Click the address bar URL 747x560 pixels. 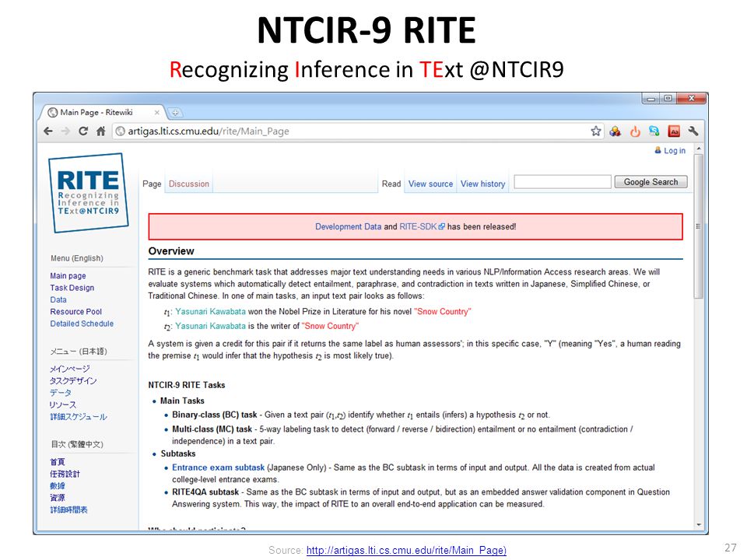209,131
